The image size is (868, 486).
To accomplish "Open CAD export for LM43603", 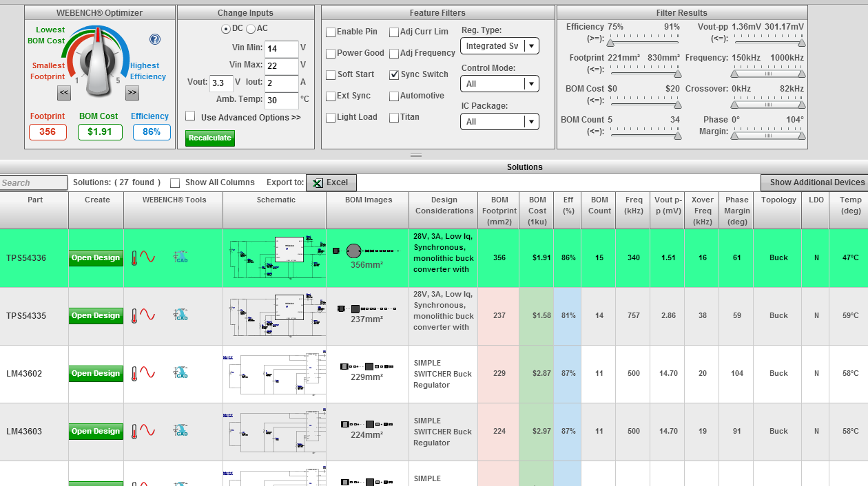I will click(x=181, y=431).
